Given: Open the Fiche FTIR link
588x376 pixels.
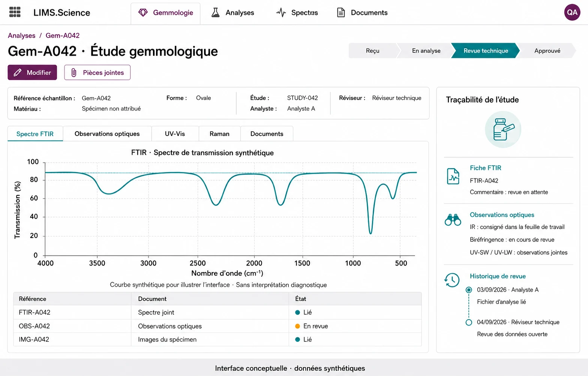Looking at the screenshot, I should [x=485, y=168].
